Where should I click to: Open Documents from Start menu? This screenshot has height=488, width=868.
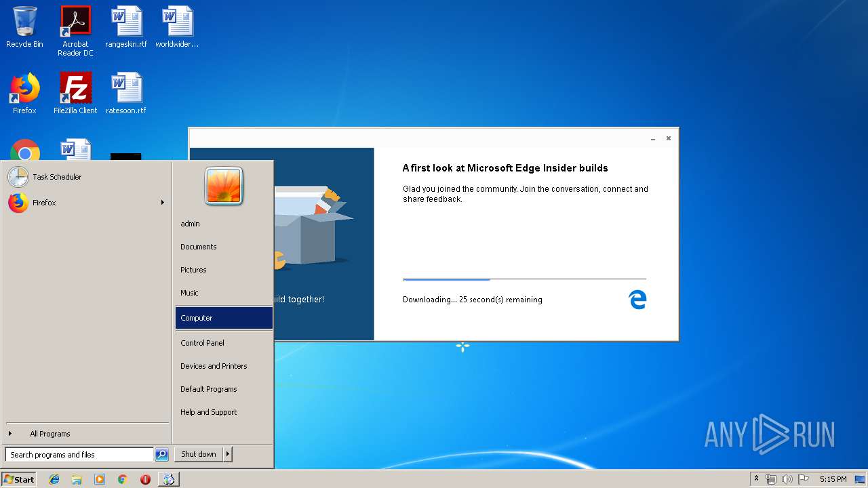click(224, 247)
